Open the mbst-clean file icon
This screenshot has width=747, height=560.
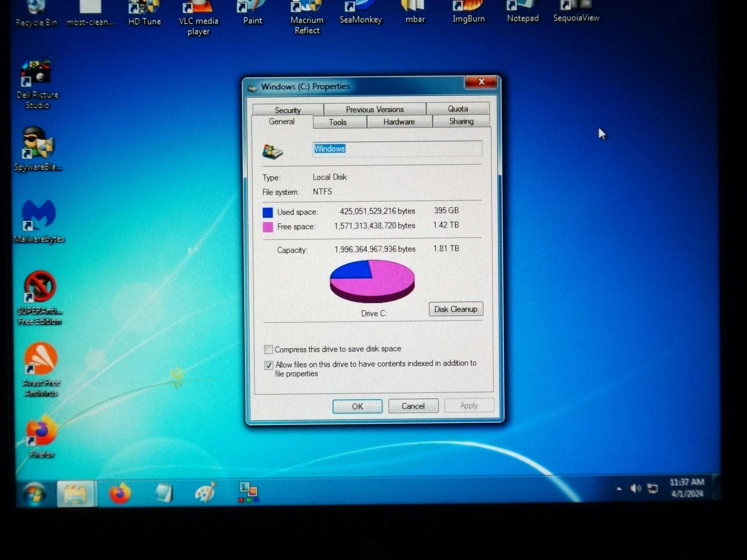[90, 14]
